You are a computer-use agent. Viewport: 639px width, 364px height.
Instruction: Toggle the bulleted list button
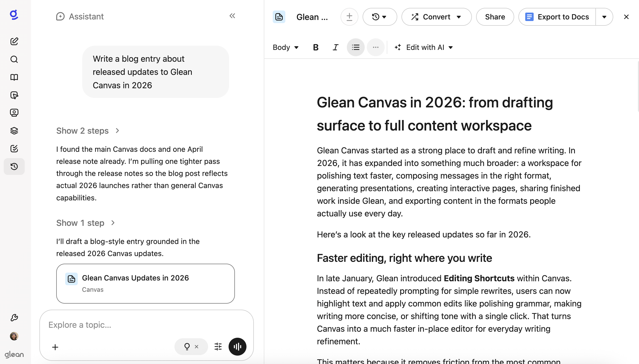click(356, 48)
